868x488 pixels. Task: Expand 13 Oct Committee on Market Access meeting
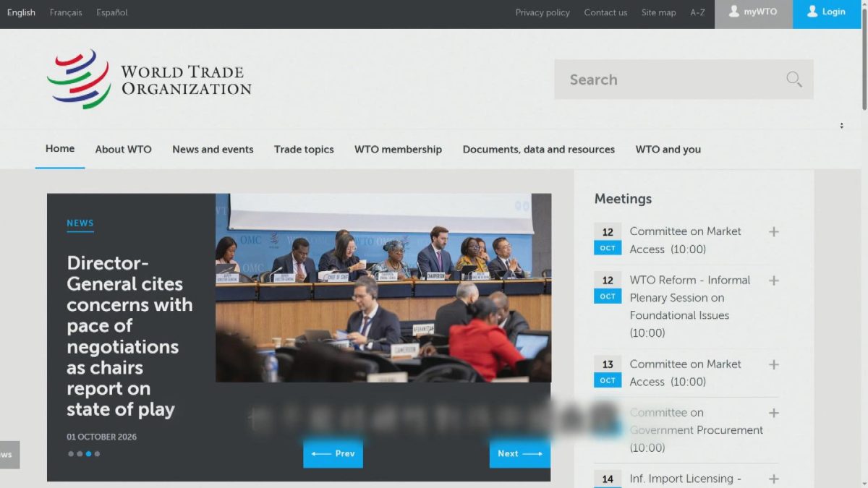pyautogui.click(x=773, y=365)
